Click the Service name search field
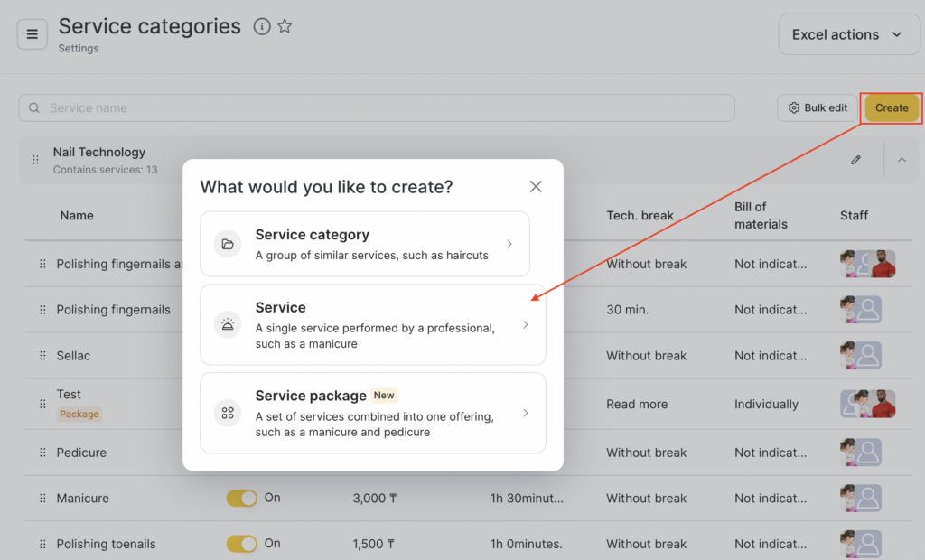The height and width of the screenshot is (560, 925). pyautogui.click(x=376, y=107)
